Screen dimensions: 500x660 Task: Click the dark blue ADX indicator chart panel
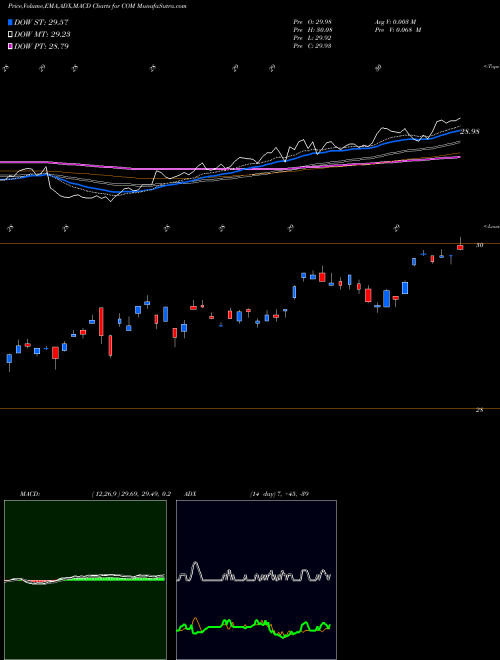(256, 580)
